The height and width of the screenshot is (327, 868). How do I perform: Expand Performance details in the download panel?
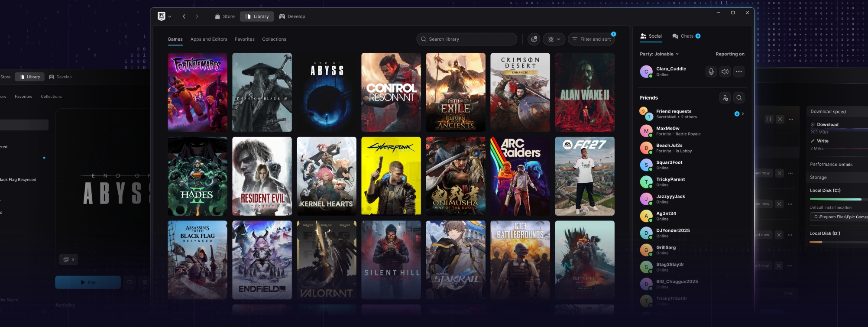(831, 165)
